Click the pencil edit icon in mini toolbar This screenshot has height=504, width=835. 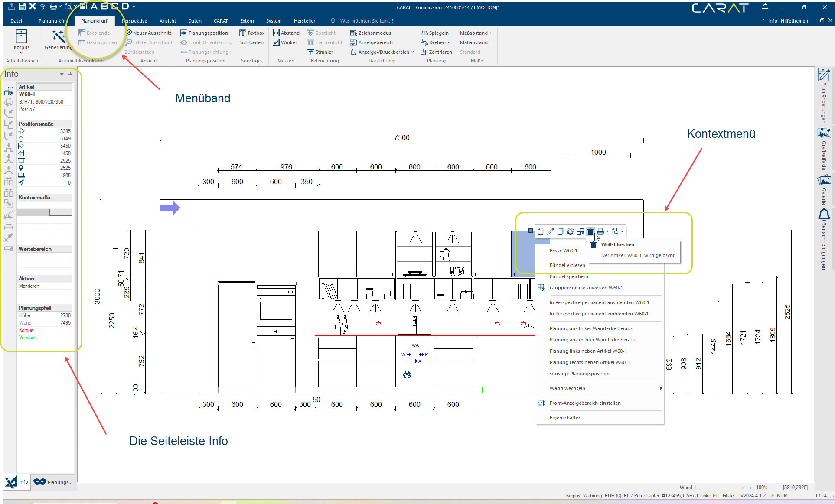click(x=550, y=231)
